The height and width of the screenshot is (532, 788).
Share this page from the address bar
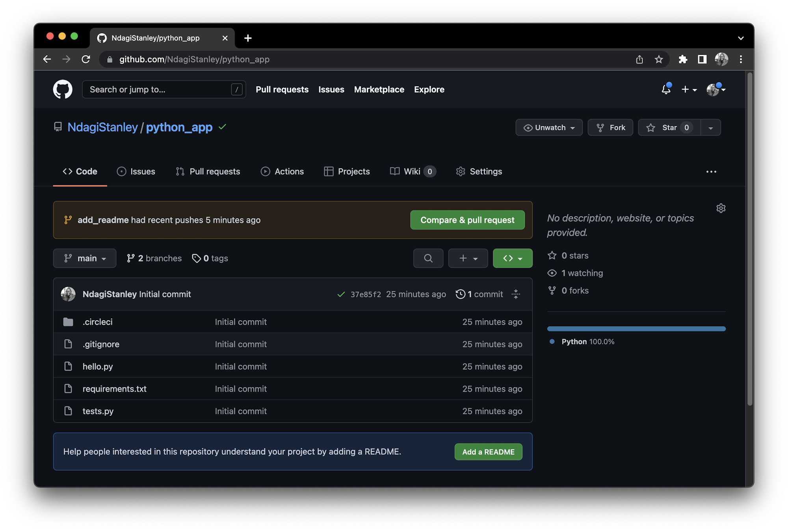[x=639, y=59]
